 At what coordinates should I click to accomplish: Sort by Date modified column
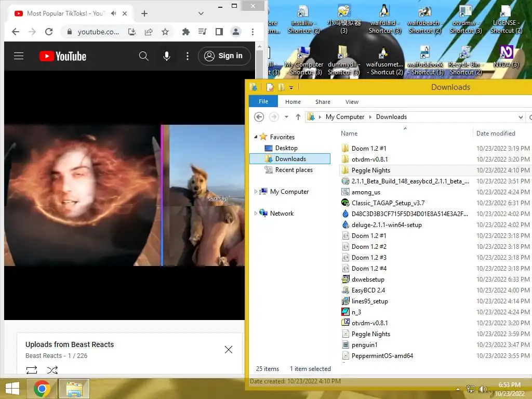[495, 134]
